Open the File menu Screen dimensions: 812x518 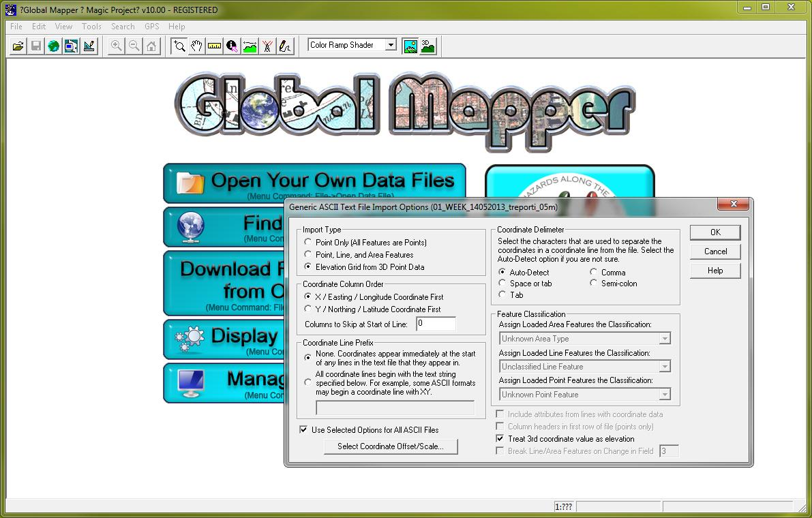(16, 27)
